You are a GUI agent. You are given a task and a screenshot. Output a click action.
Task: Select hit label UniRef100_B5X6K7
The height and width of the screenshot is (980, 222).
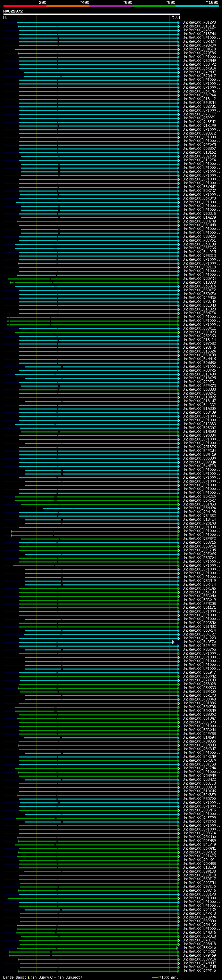[x=199, y=500]
